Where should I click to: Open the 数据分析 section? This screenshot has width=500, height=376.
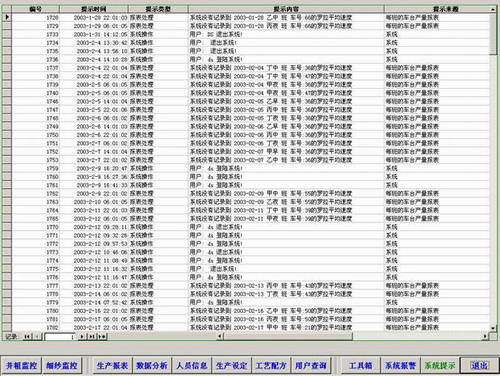pyautogui.click(x=152, y=366)
